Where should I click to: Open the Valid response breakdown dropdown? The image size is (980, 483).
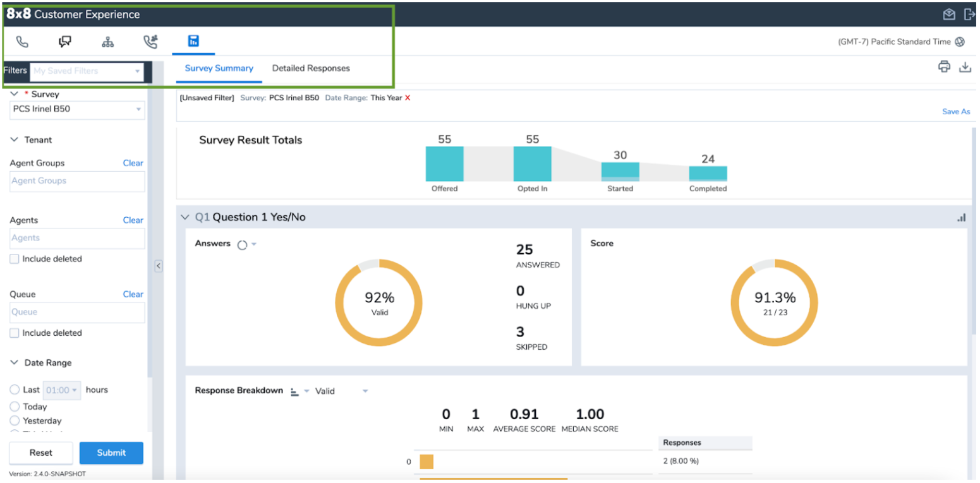[341, 391]
